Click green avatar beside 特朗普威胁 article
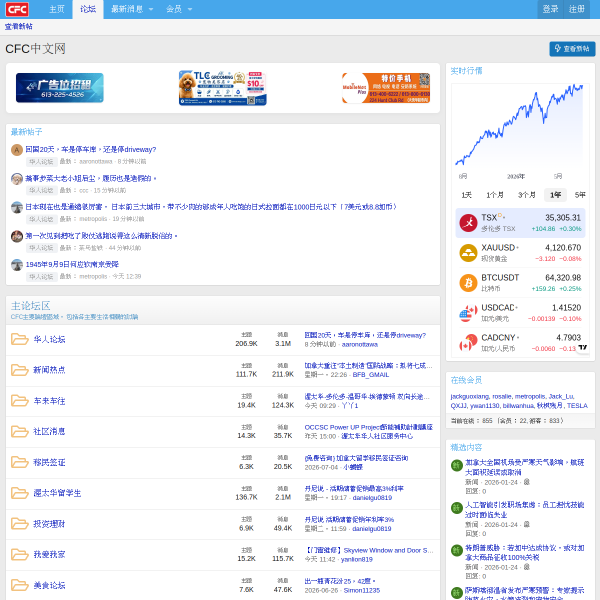This screenshot has height=600, width=600. tap(457, 550)
